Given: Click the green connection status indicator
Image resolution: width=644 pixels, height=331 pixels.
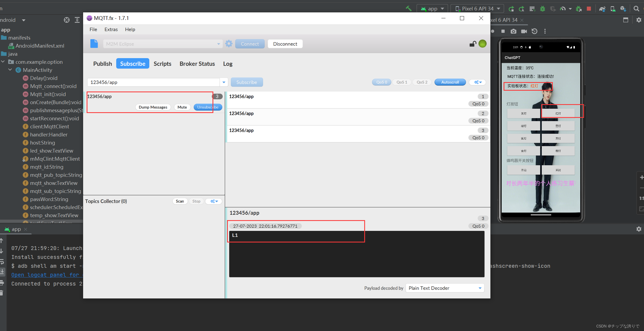Looking at the screenshot, I should pos(483,44).
